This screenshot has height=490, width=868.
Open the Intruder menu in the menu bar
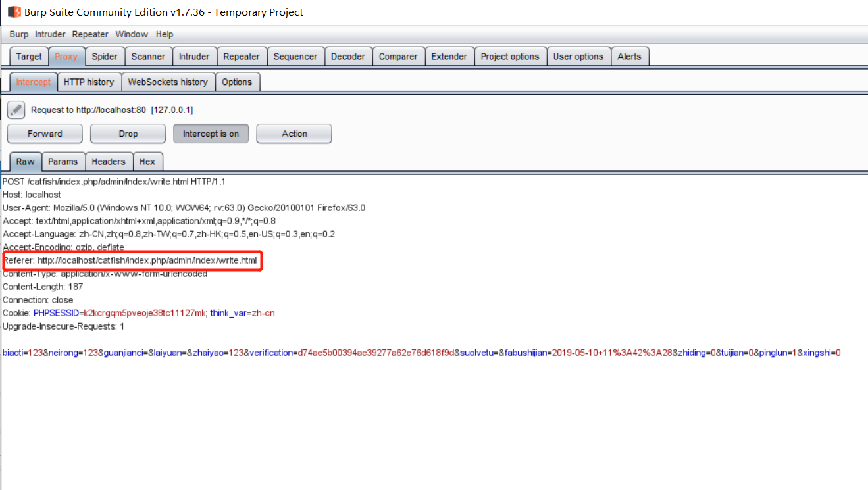tap(50, 34)
